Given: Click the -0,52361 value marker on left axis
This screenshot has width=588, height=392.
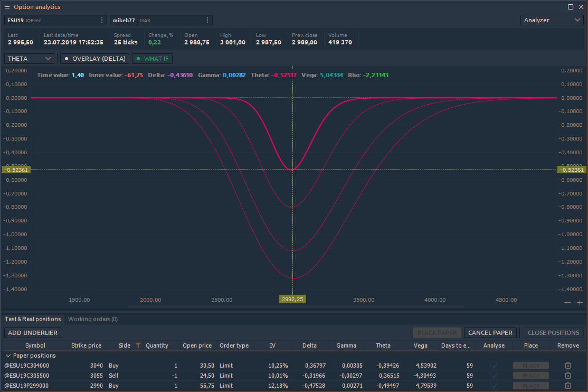Looking at the screenshot, I should pyautogui.click(x=16, y=170).
